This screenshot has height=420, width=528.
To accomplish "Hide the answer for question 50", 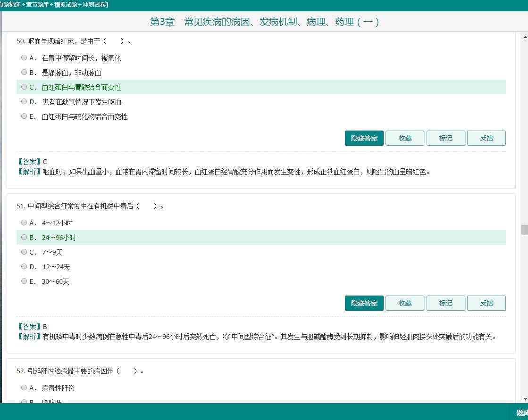I will [364, 138].
